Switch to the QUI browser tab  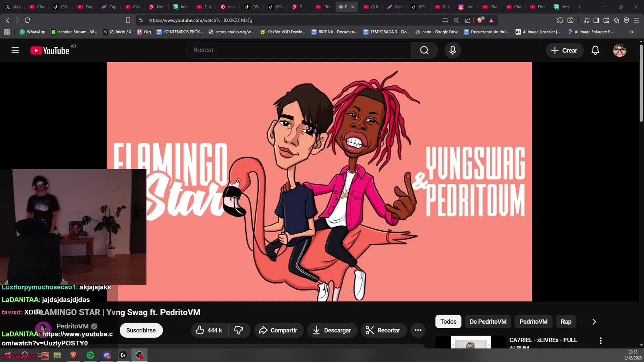[x=371, y=7]
